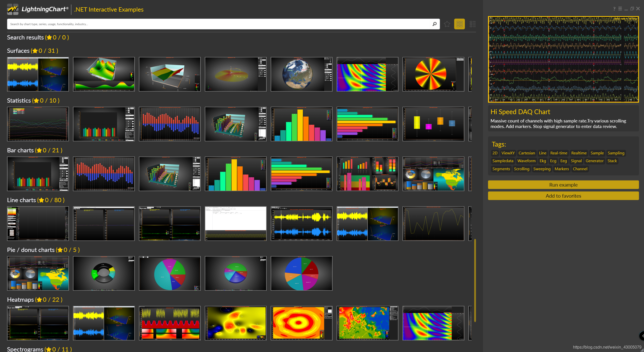Open the multi-panel stacked bars example in Bar charts

(367, 174)
